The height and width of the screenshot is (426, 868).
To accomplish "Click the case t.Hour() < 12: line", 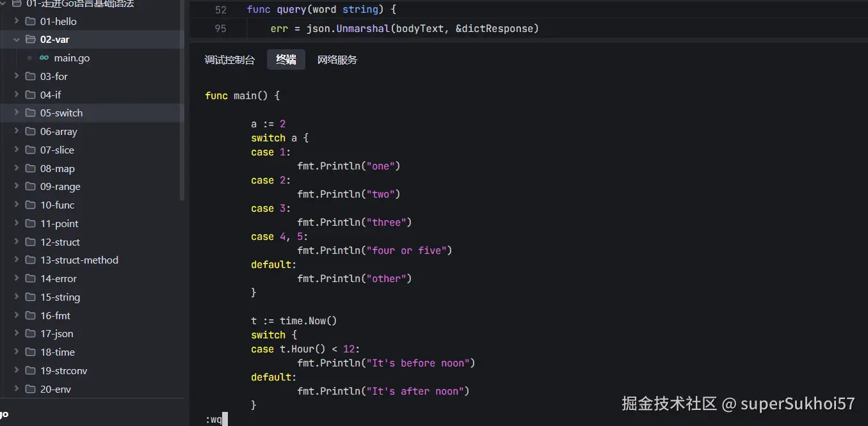I will (306, 349).
